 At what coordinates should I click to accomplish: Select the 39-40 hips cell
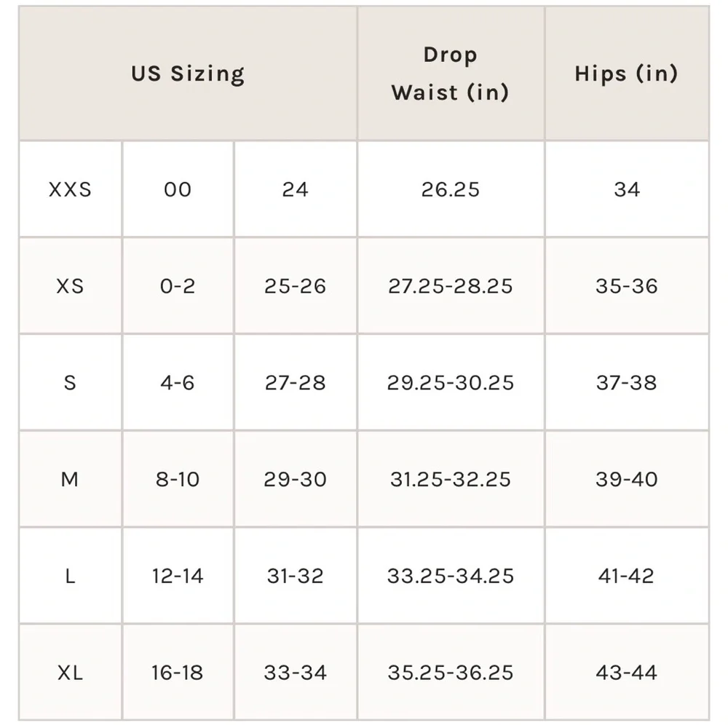tap(626, 480)
